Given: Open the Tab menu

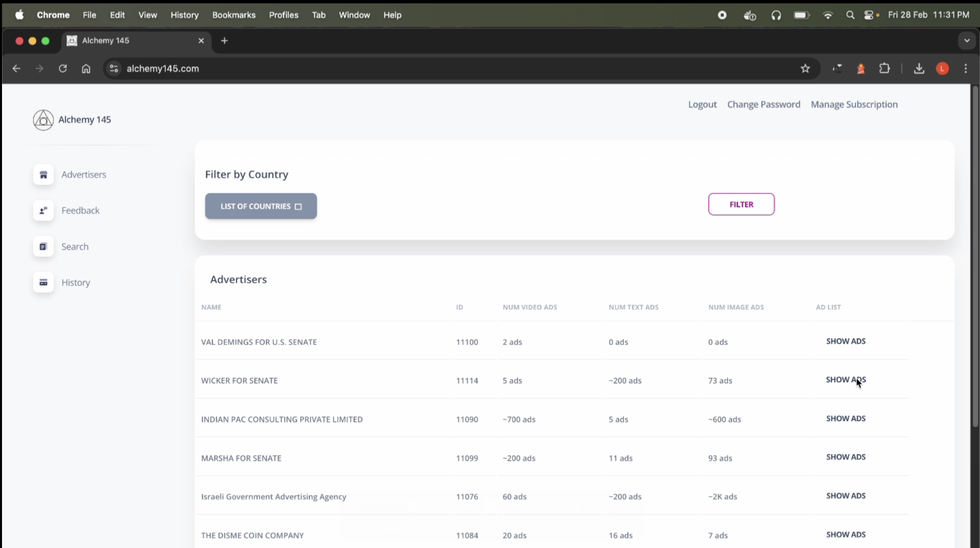Looking at the screenshot, I should [x=318, y=15].
